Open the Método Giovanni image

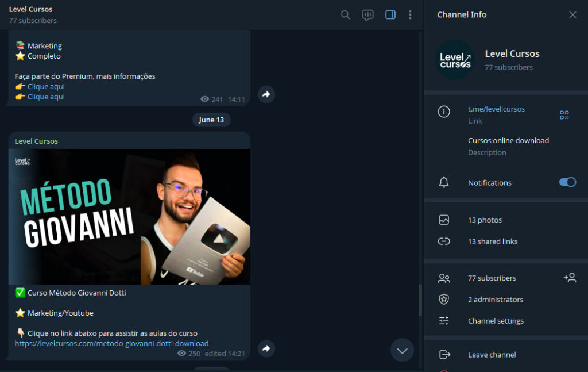click(129, 217)
